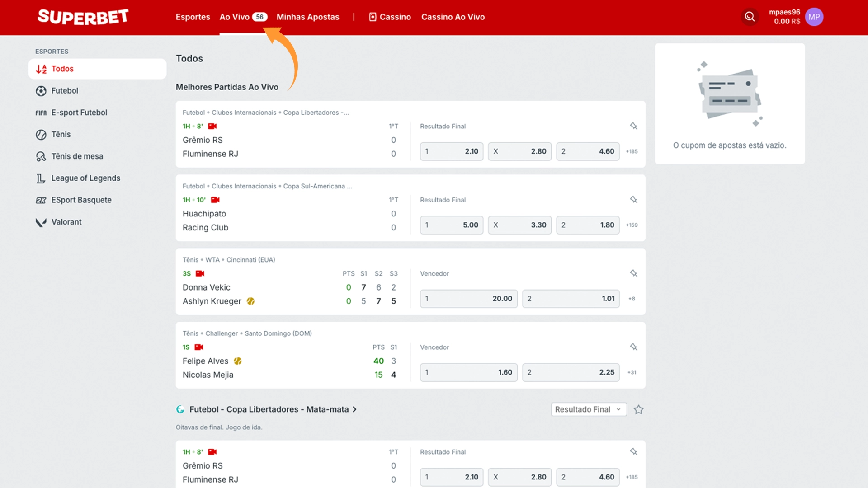
Task: Click the Cassino card icon in header
Action: coord(373,17)
